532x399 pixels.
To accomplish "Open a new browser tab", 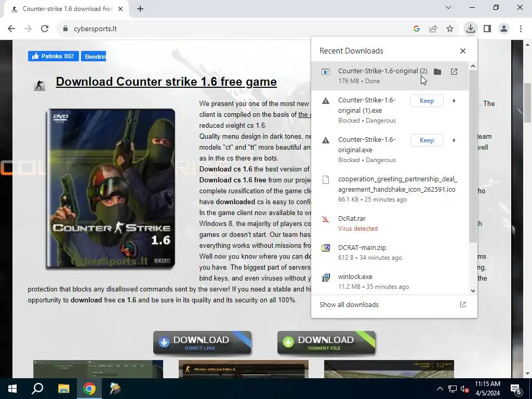I will (140, 9).
